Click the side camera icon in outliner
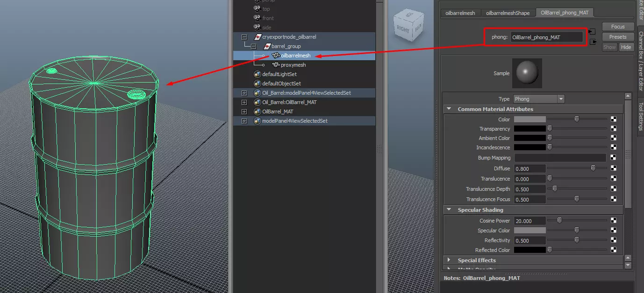The image size is (644, 293). click(x=257, y=28)
